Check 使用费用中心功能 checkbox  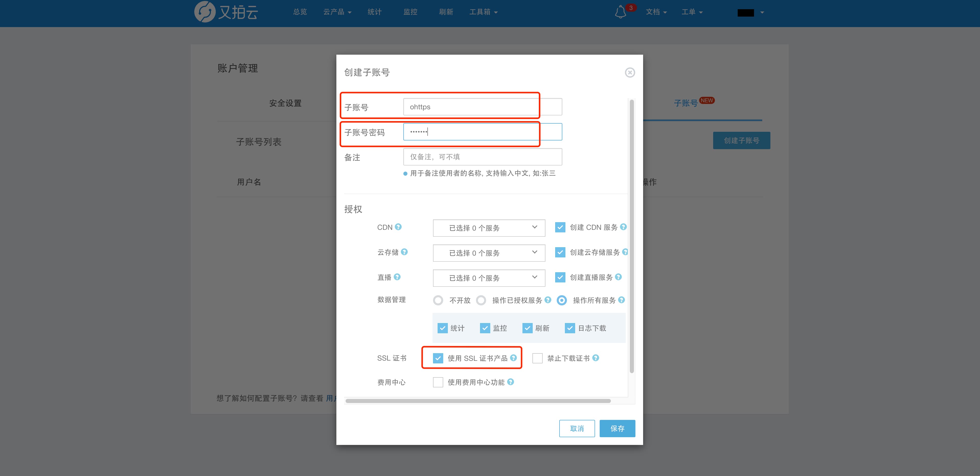point(438,382)
